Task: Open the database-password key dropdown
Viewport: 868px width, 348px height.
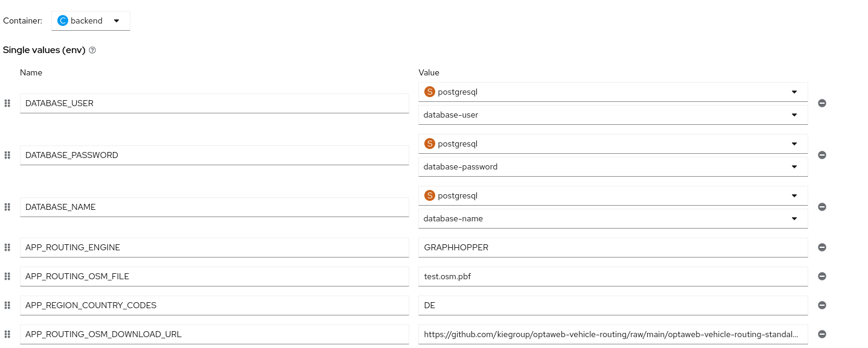Action: coord(613,166)
